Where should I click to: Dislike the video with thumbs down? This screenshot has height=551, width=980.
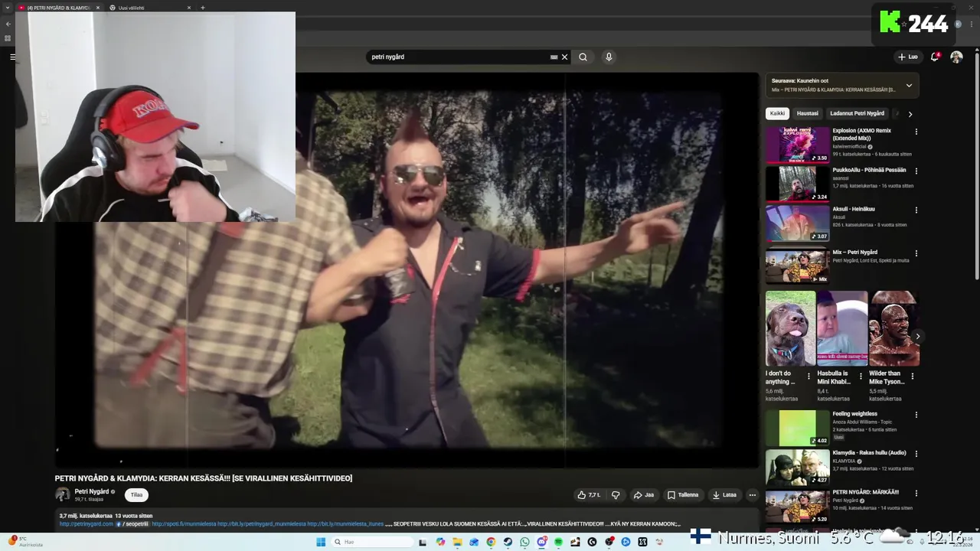point(616,495)
